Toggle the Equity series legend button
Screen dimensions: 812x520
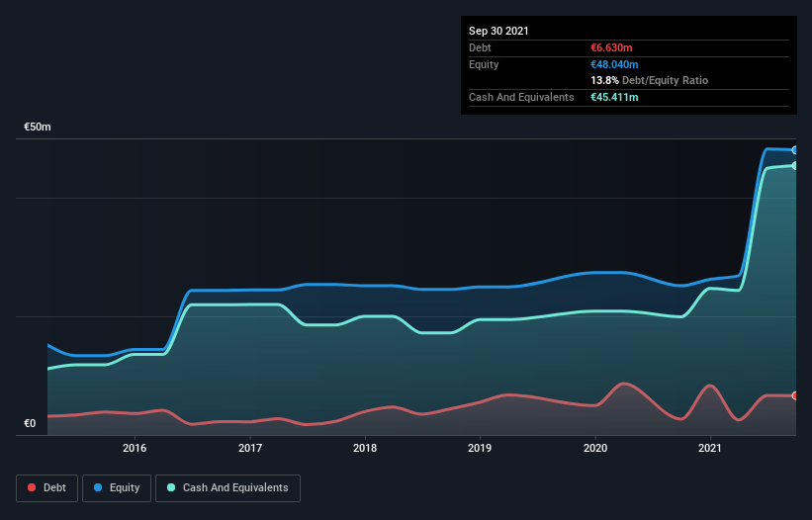(117, 488)
